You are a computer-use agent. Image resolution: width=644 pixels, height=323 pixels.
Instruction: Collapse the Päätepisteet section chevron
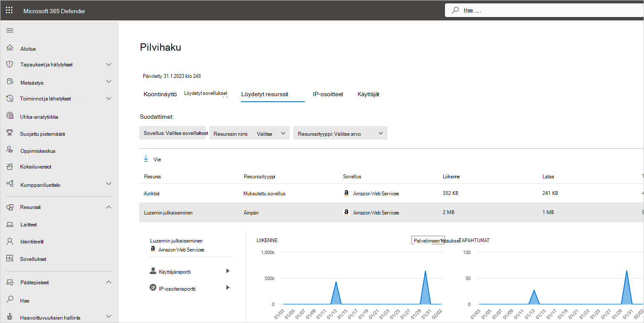(109, 282)
